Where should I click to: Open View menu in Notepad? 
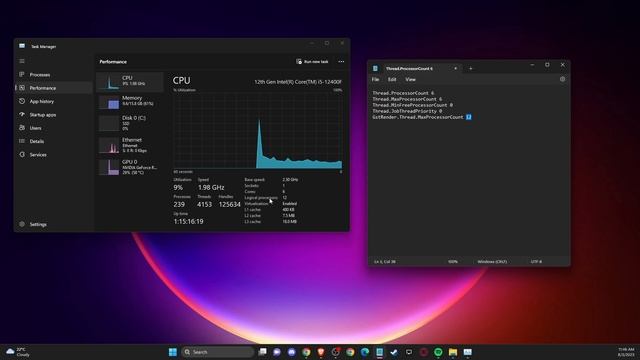click(x=411, y=80)
